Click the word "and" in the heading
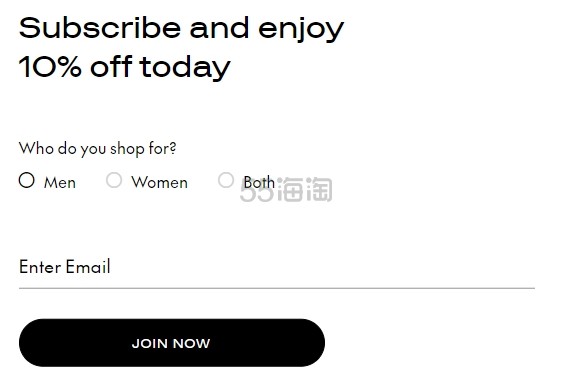This screenshot has width=572, height=379. coord(220,28)
